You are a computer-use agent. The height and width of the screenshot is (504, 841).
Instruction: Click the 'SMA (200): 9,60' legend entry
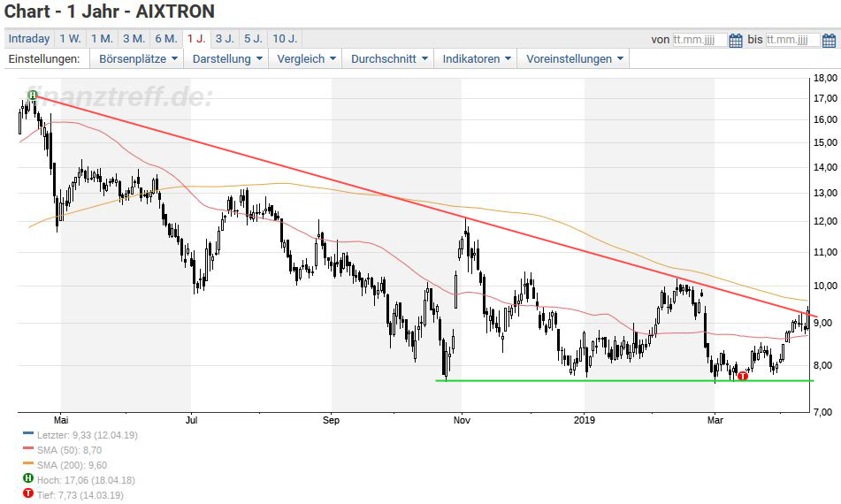pos(72,465)
